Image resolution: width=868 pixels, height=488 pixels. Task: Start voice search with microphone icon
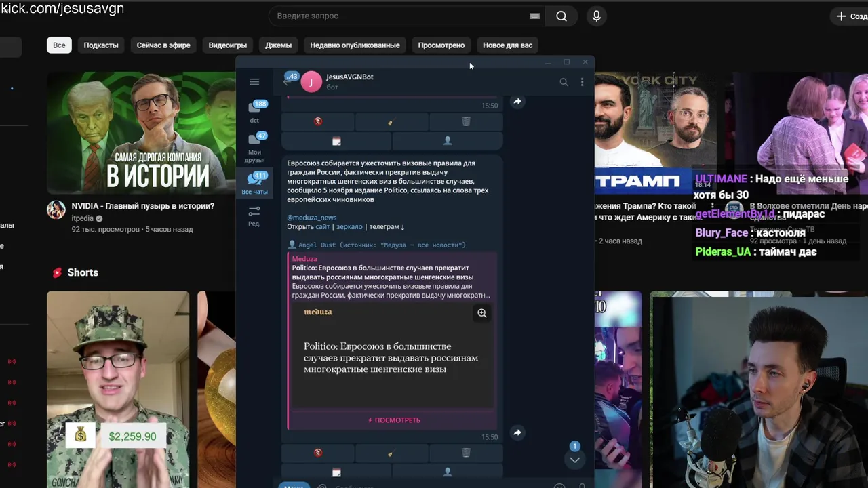click(x=596, y=16)
